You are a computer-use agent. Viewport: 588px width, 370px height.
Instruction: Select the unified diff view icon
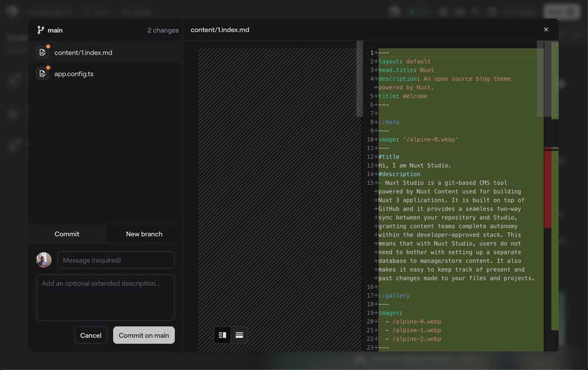coord(239,334)
